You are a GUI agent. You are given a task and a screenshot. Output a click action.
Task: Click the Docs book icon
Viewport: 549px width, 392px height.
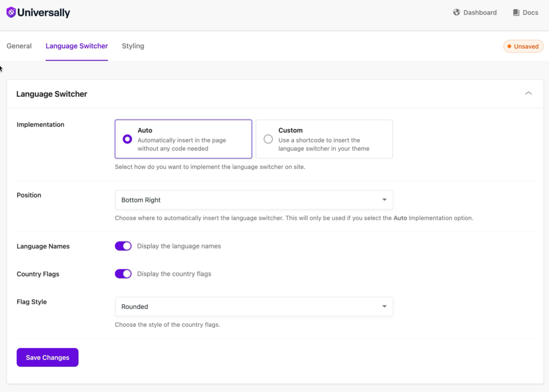coord(516,13)
